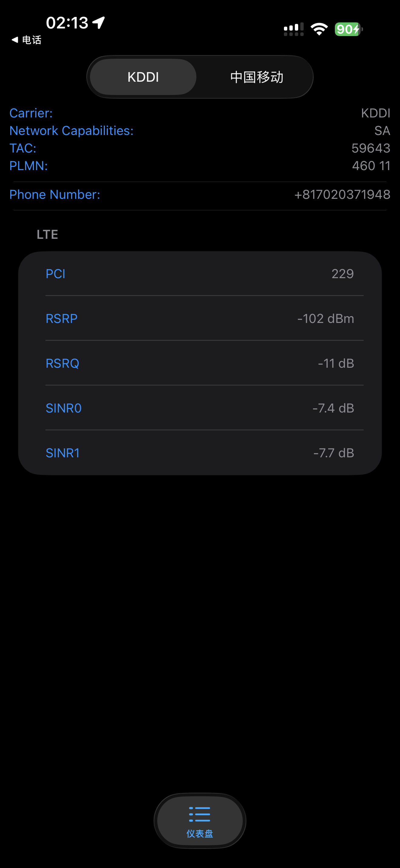Select the KDDI carrier tab
400x868 pixels.
click(x=143, y=77)
